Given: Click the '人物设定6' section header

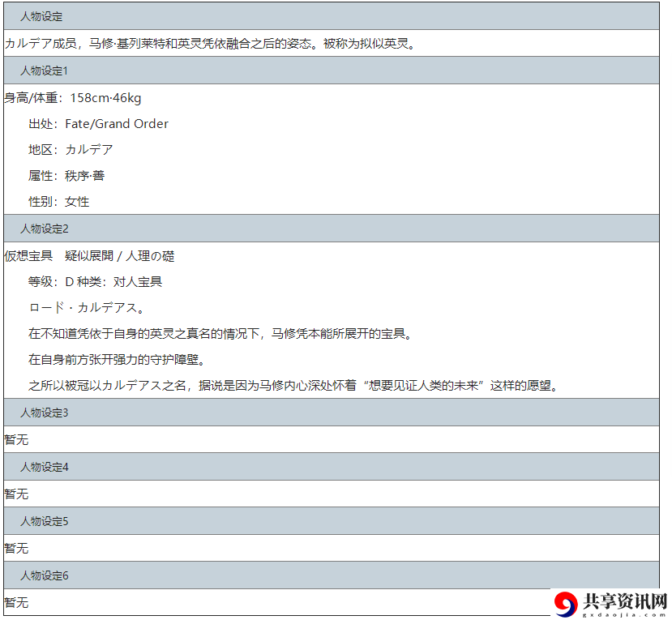Looking at the screenshot, I should click(x=332, y=575).
